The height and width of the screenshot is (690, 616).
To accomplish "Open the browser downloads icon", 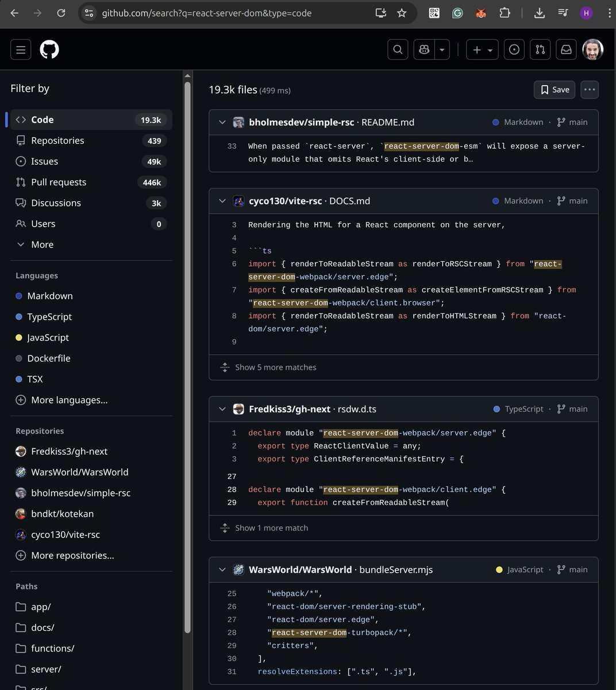I will pos(539,13).
